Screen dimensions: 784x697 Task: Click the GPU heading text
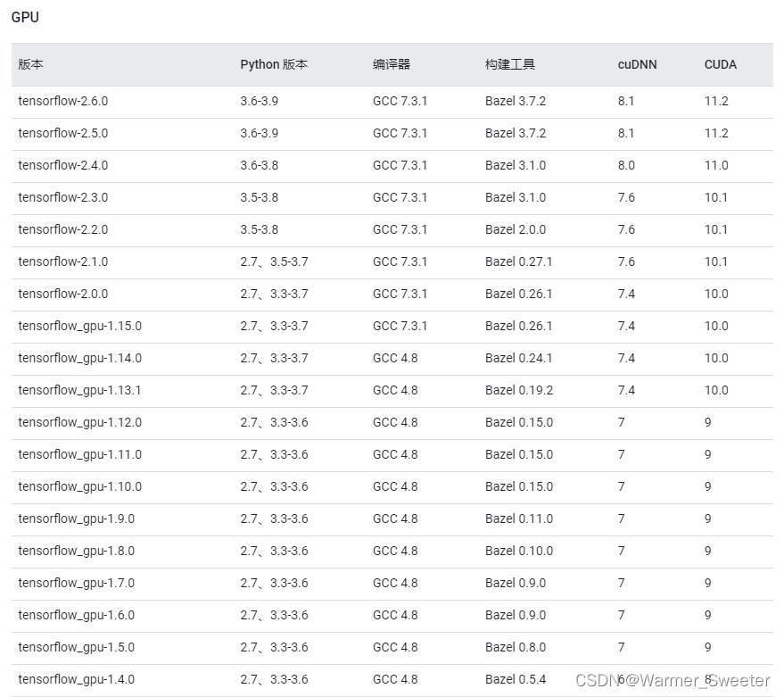[x=25, y=17]
